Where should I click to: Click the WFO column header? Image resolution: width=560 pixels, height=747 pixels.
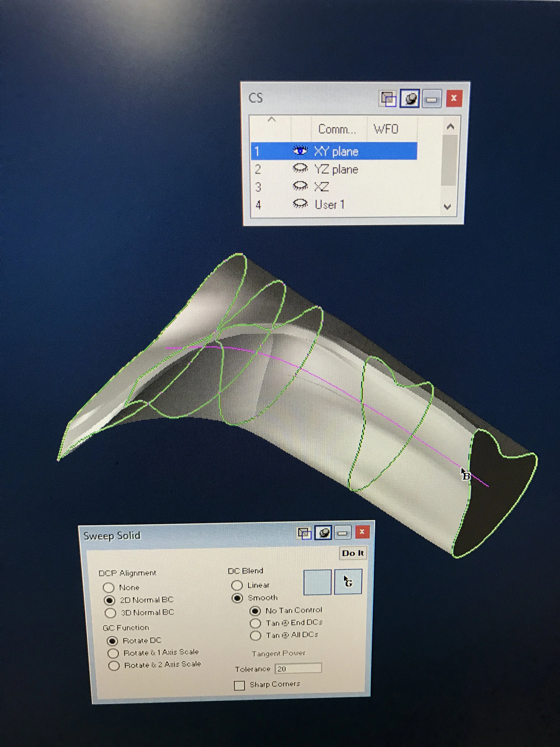(x=386, y=129)
